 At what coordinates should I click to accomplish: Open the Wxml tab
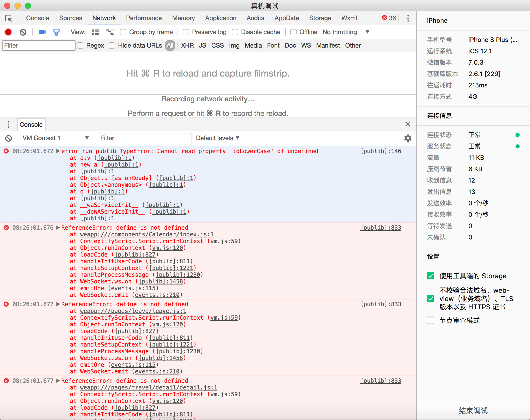(x=349, y=18)
